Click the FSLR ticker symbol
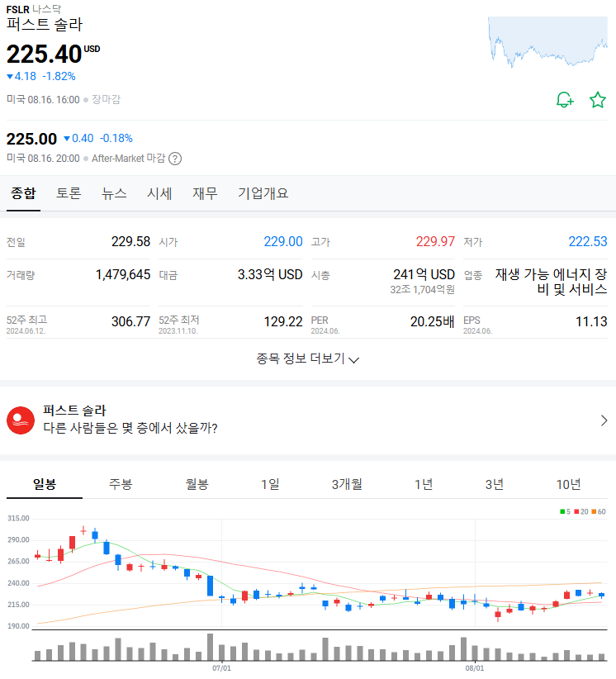This screenshot has height=679, width=616. (17, 10)
